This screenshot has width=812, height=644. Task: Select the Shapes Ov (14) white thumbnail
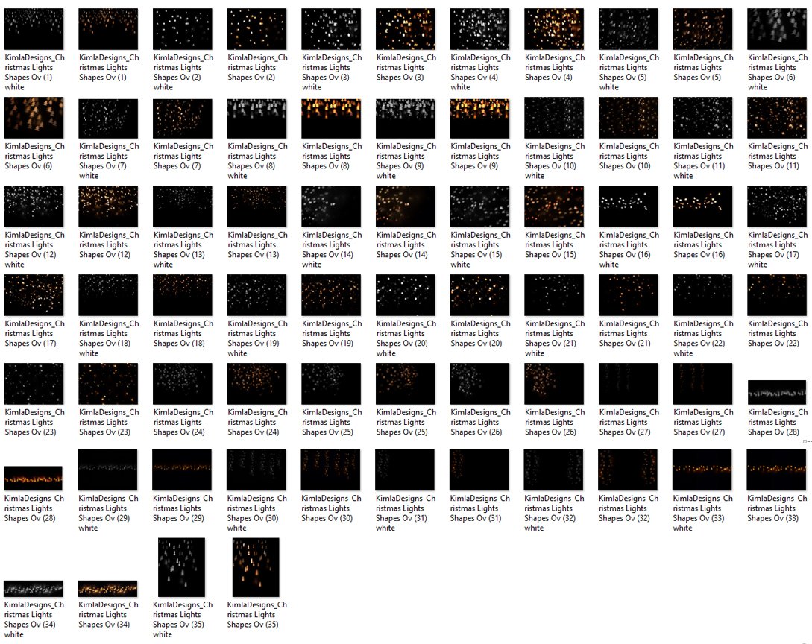coord(331,206)
